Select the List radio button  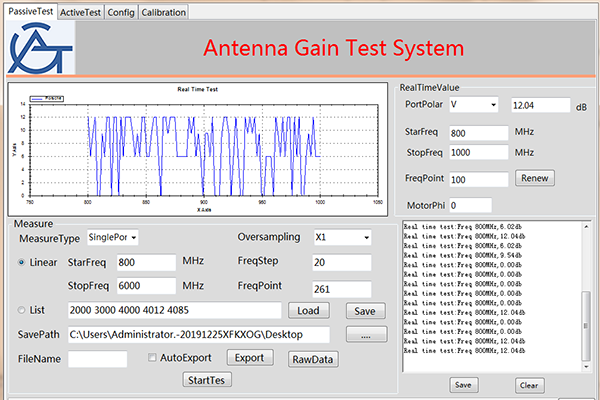[x=23, y=309]
